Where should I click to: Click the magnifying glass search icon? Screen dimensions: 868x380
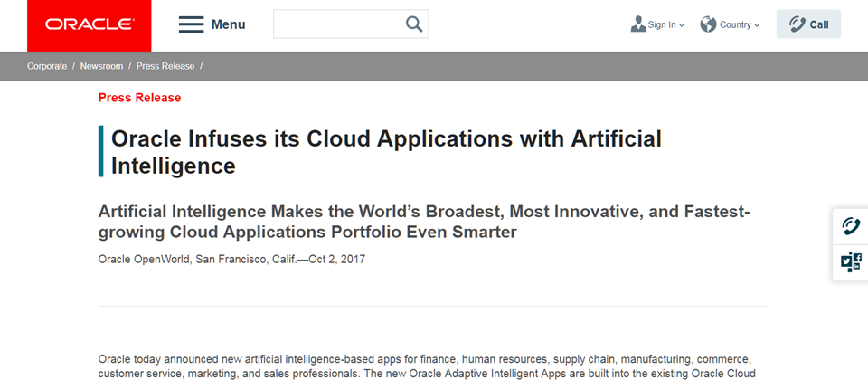point(414,24)
